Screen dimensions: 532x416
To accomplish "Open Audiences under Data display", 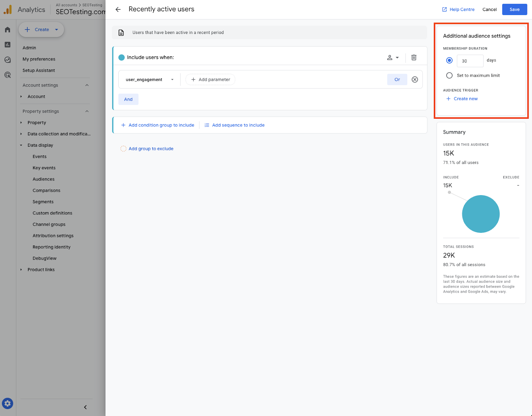I will (44, 179).
